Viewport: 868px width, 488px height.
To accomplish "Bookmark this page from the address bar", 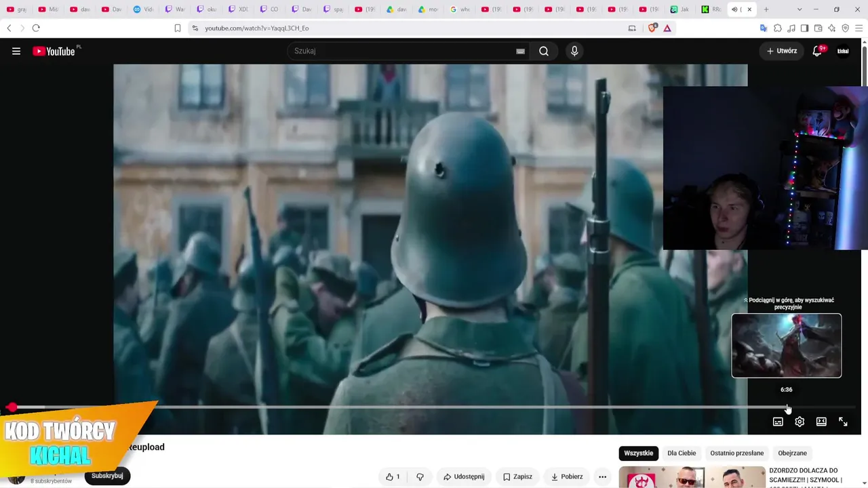I will [178, 28].
